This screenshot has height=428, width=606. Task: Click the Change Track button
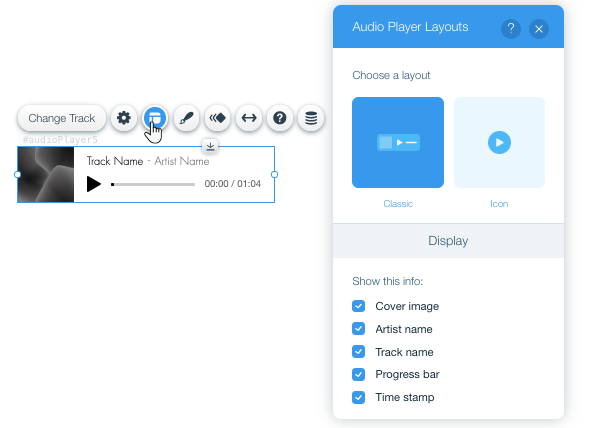click(62, 118)
